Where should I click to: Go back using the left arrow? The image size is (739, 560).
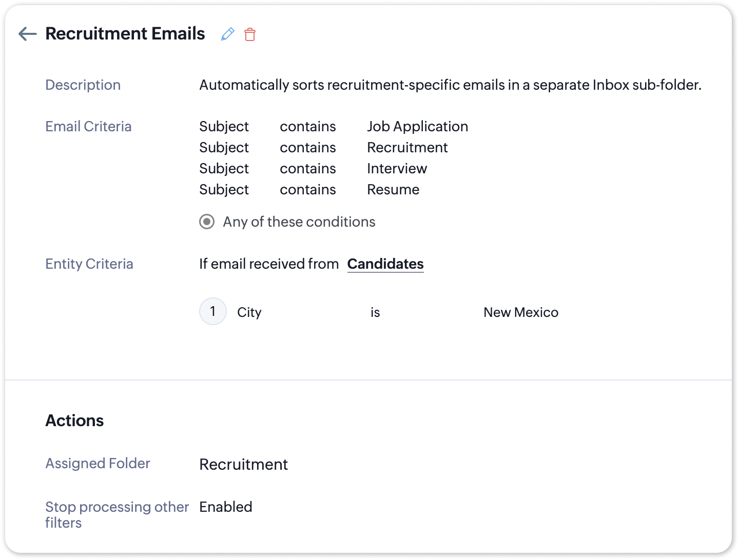point(28,34)
